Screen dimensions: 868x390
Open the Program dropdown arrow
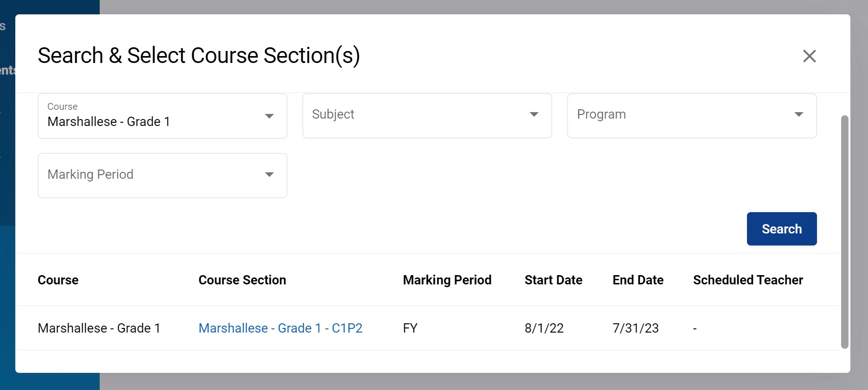(x=798, y=114)
